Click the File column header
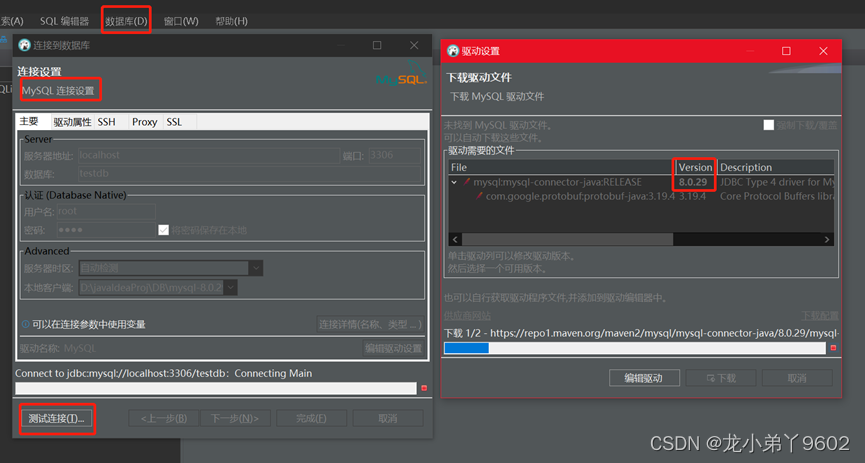The image size is (865, 463). [561, 167]
